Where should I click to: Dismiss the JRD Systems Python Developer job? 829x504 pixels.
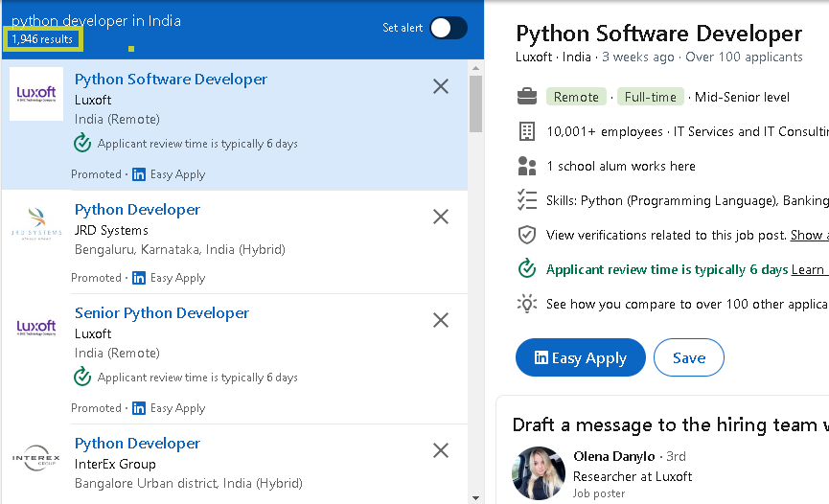441,217
